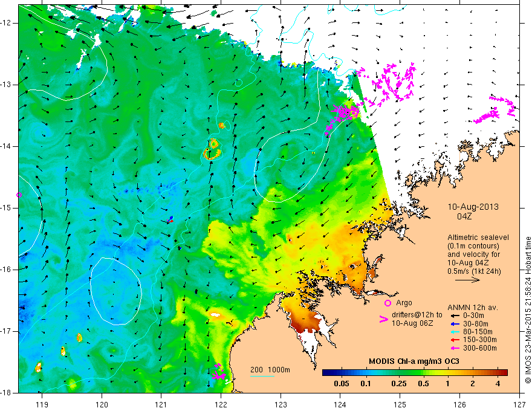532x411 pixels.
Task: Click the 'ANMN 12h av.' heading
Action: click(473, 308)
